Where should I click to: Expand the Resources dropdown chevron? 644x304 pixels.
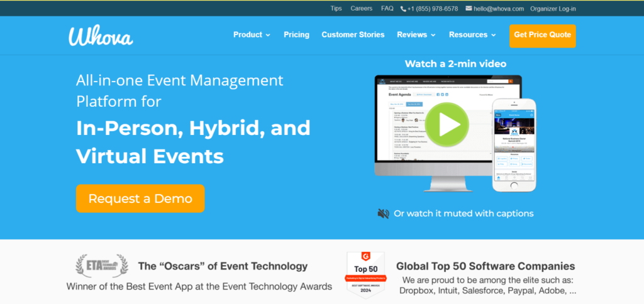pos(494,35)
